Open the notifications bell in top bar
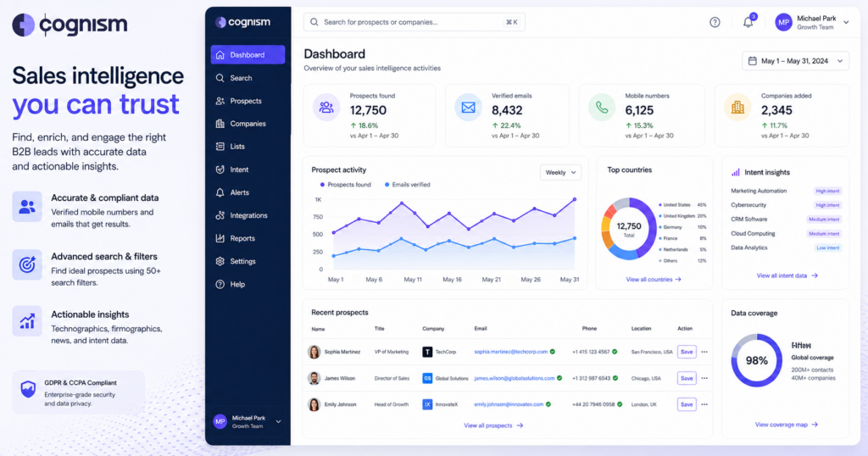Screen dimensions: 868x456 coord(748,22)
